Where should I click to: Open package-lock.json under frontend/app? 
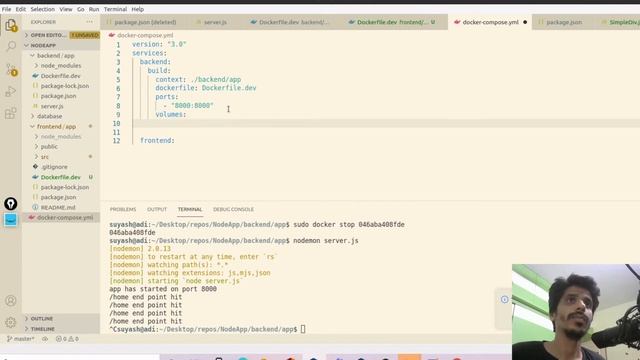pyautogui.click(x=61, y=187)
